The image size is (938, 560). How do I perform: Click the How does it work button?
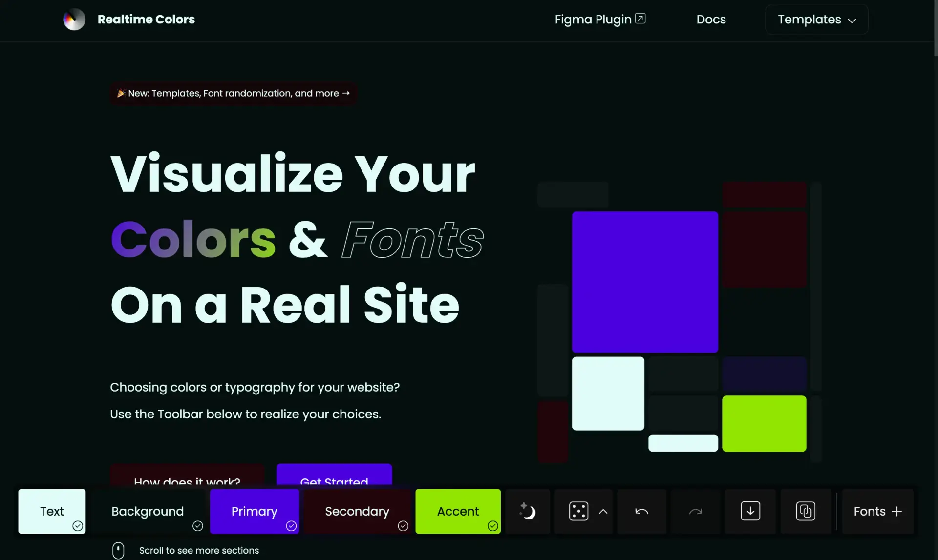coord(187,482)
